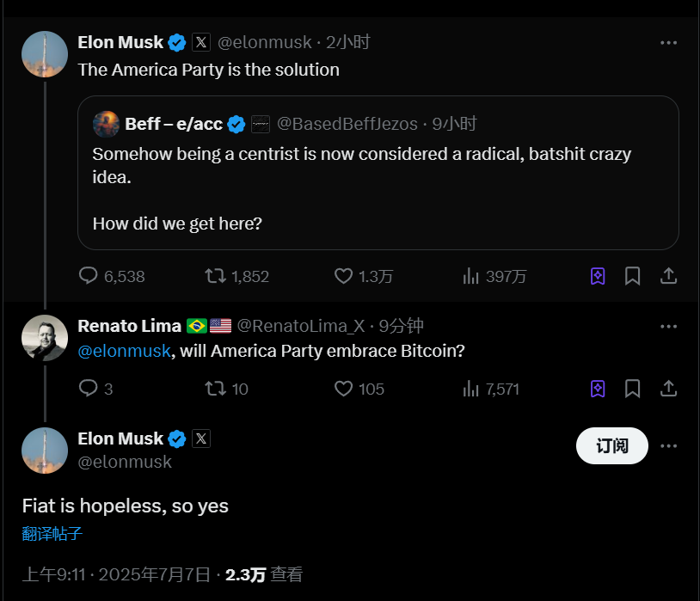Open more menu beside the 订阅 button
700x601 pixels.
(x=668, y=445)
